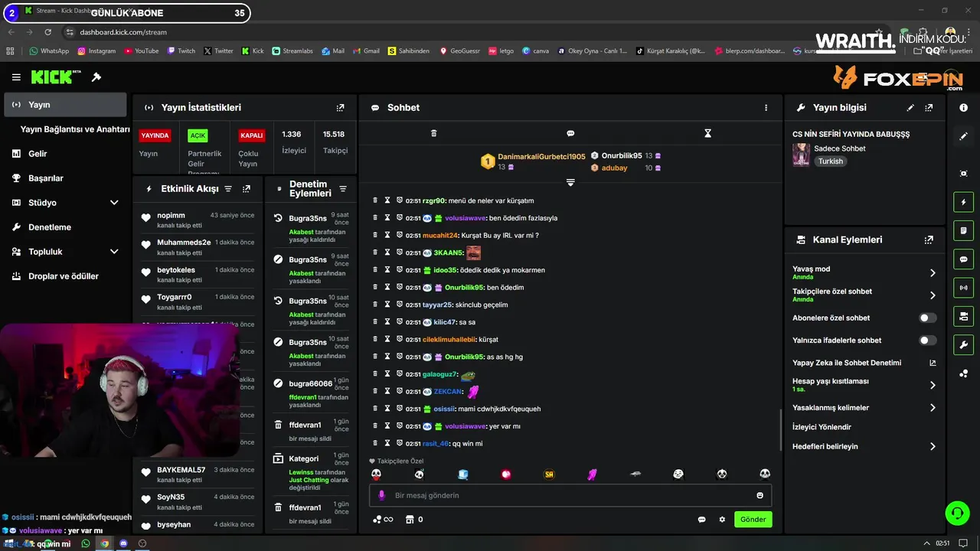
Task: Pop out the Etkinlik Akışı panel
Action: (247, 189)
